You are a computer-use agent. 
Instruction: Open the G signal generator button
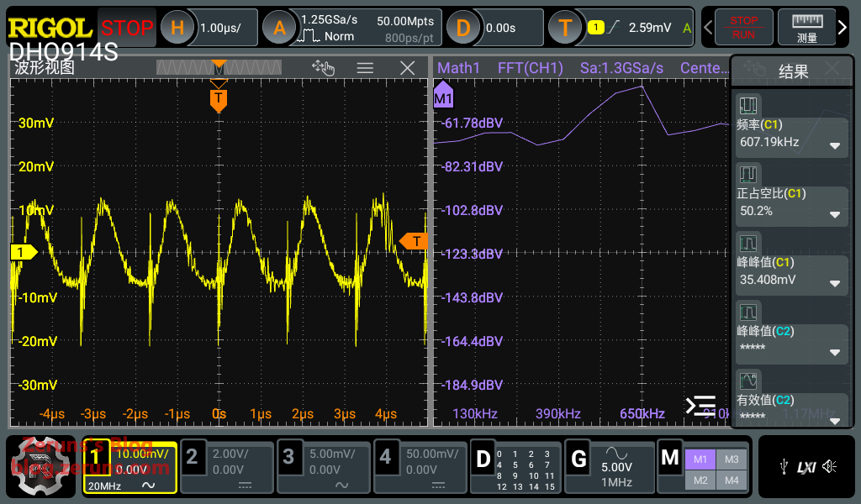click(x=579, y=458)
